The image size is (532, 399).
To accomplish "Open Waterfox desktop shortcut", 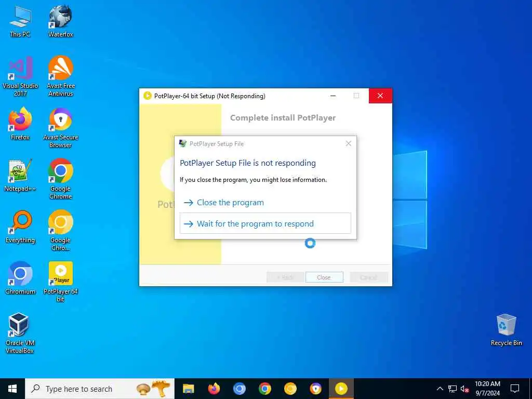I will pos(60,21).
